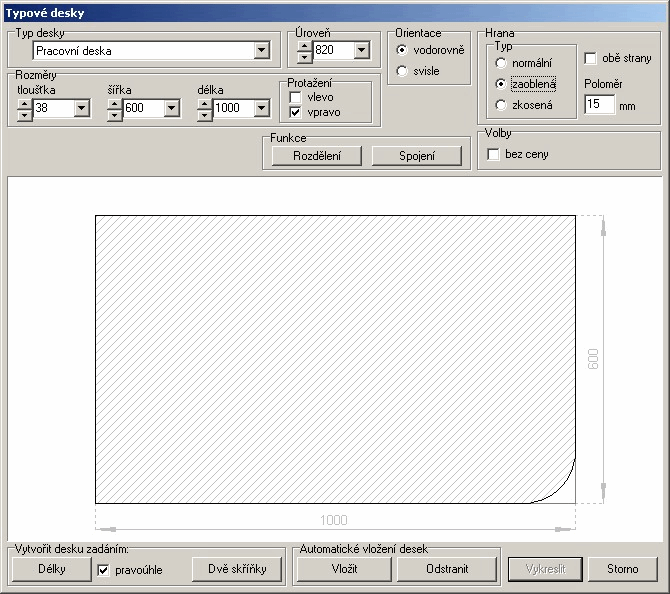Tick the obě strany checkbox

590,59
